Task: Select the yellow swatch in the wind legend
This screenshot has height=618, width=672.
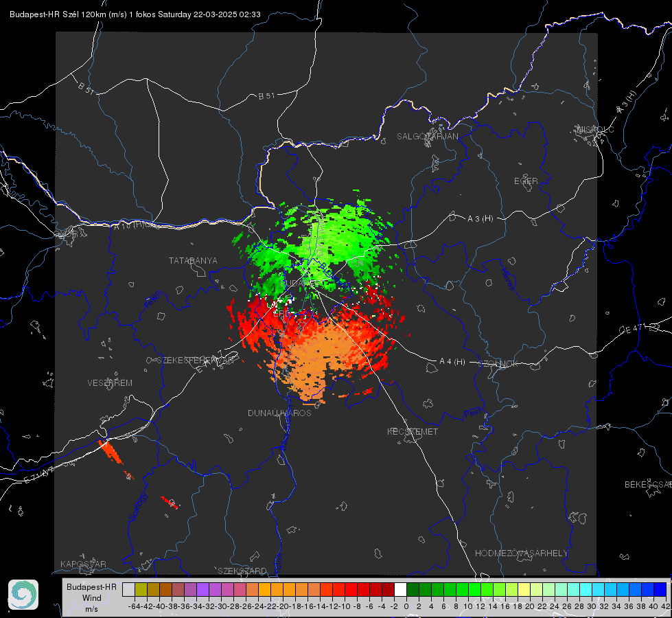Action: tap(524, 589)
